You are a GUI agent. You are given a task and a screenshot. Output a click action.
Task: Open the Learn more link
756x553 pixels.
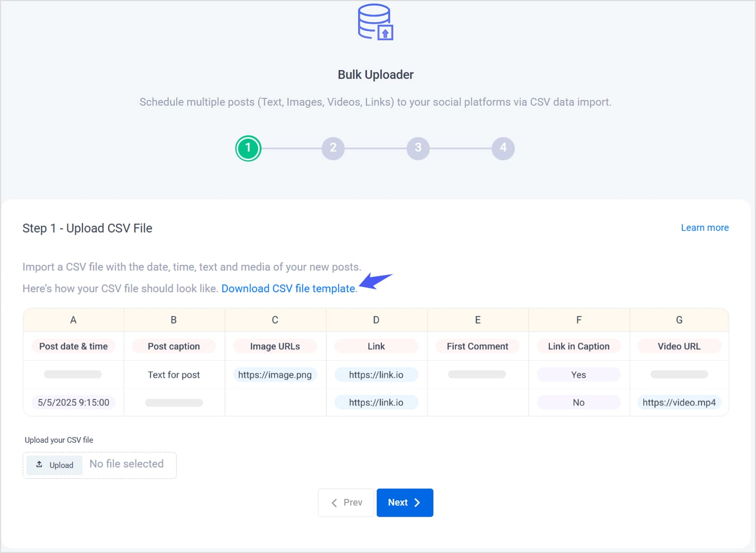[704, 228]
